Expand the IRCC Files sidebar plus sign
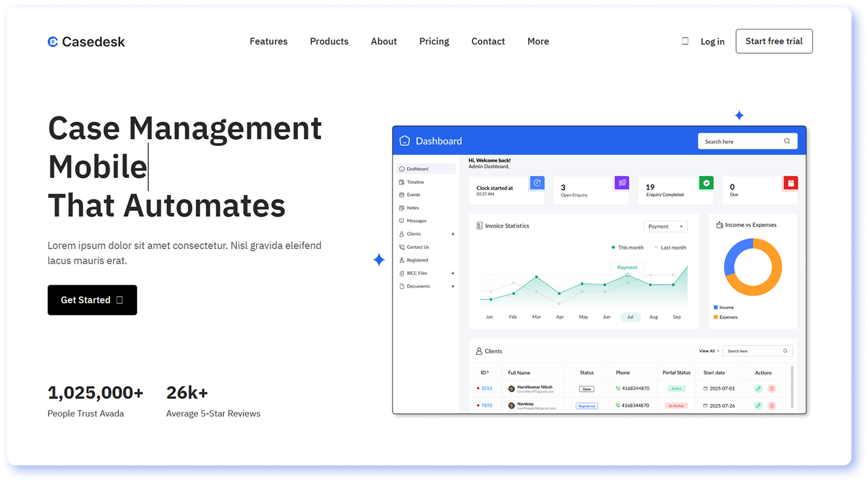 [453, 273]
